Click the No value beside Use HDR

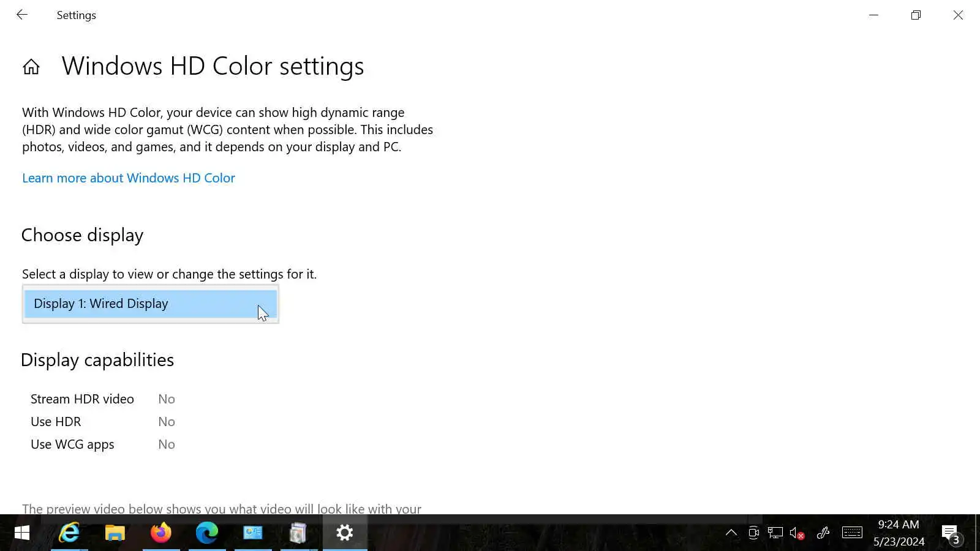(167, 422)
